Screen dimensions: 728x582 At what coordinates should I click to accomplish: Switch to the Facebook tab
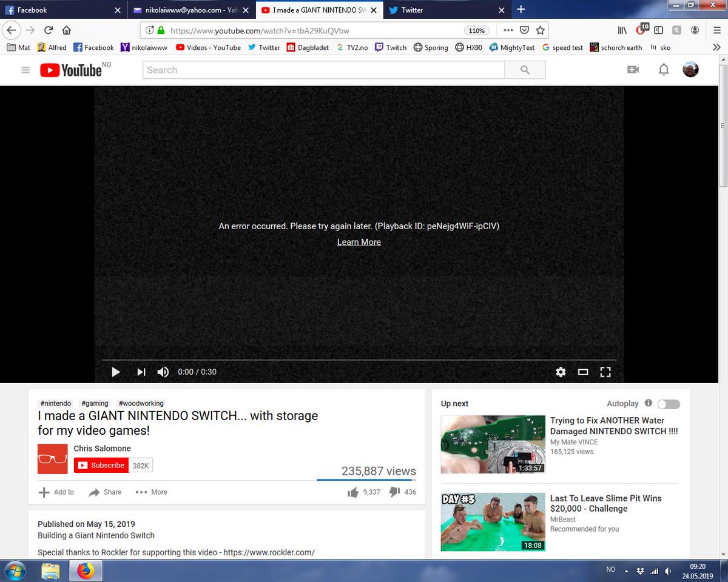[x=64, y=10]
